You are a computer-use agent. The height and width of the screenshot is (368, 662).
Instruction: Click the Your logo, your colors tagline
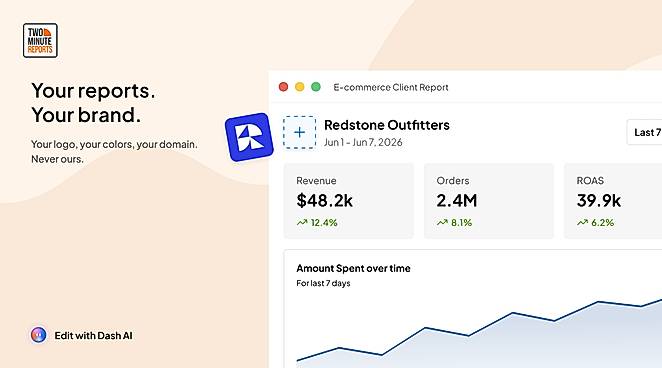click(114, 152)
